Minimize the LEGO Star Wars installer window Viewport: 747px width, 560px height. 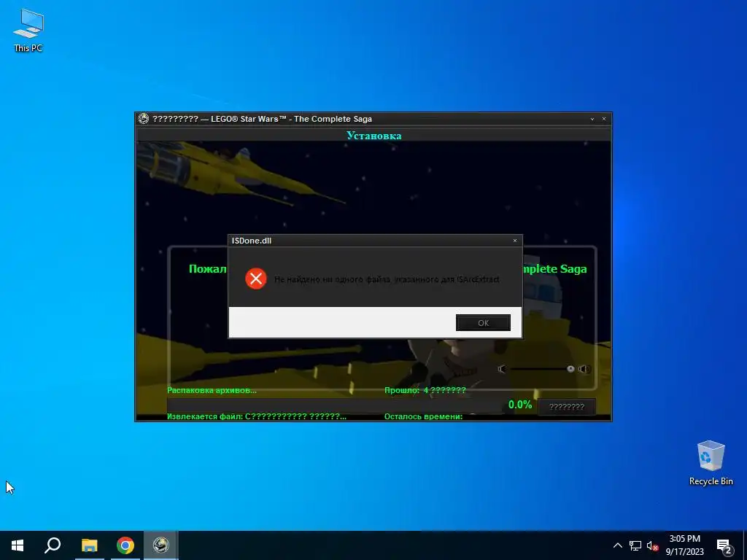592,119
